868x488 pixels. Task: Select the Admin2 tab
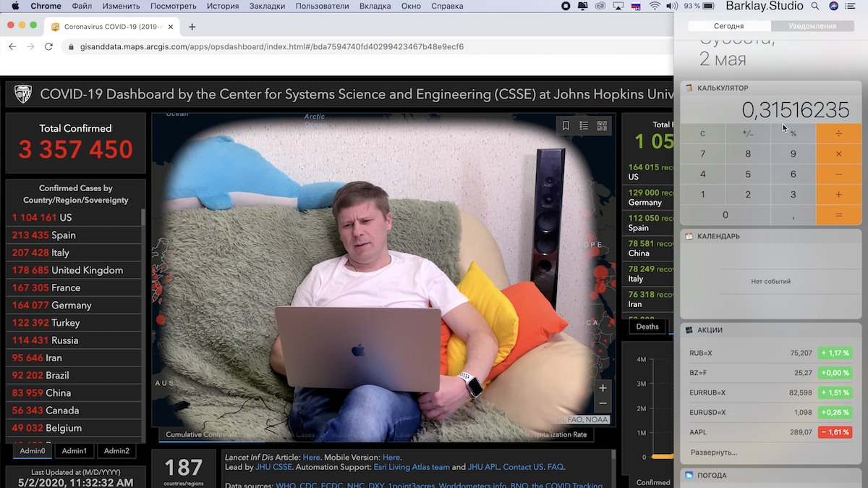(x=116, y=450)
